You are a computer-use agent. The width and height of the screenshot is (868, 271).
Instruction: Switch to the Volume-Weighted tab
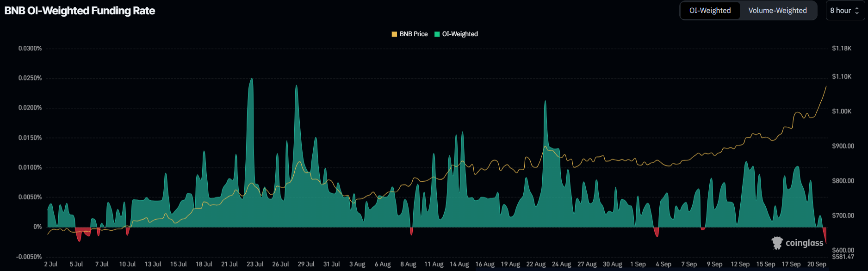(x=777, y=11)
